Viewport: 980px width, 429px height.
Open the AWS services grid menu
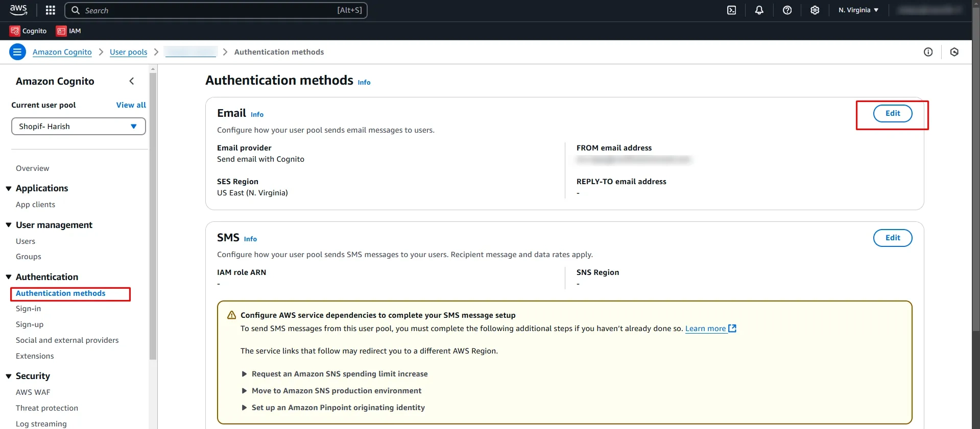[50, 10]
